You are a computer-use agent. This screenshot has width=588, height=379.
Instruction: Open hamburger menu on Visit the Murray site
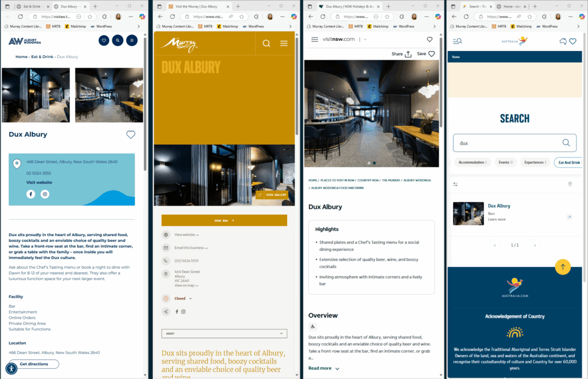pos(284,44)
